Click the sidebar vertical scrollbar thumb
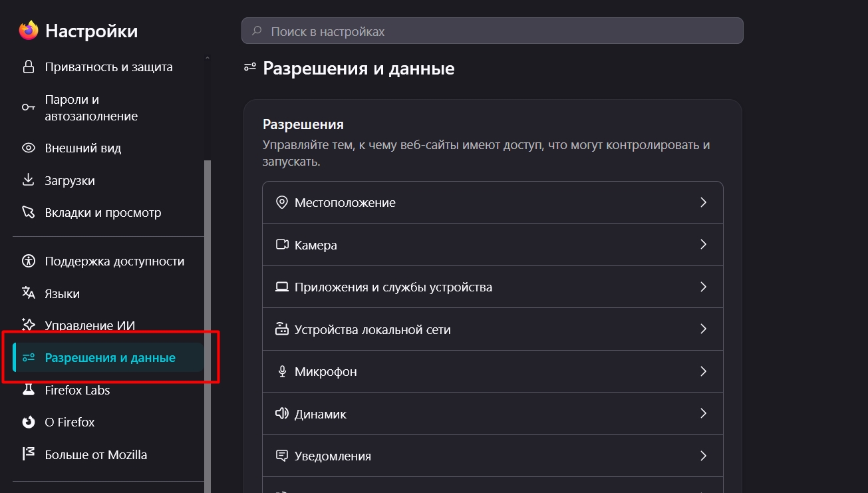 click(x=208, y=326)
